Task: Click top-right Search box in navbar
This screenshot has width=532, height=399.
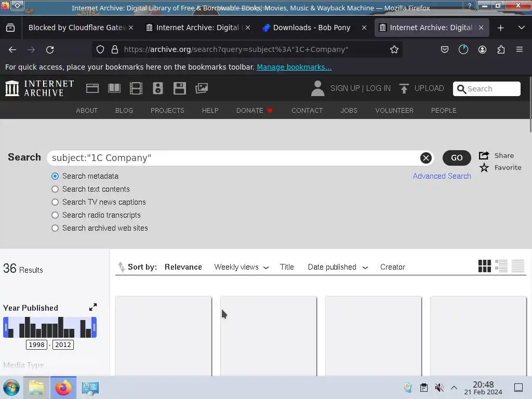Action: coord(486,89)
